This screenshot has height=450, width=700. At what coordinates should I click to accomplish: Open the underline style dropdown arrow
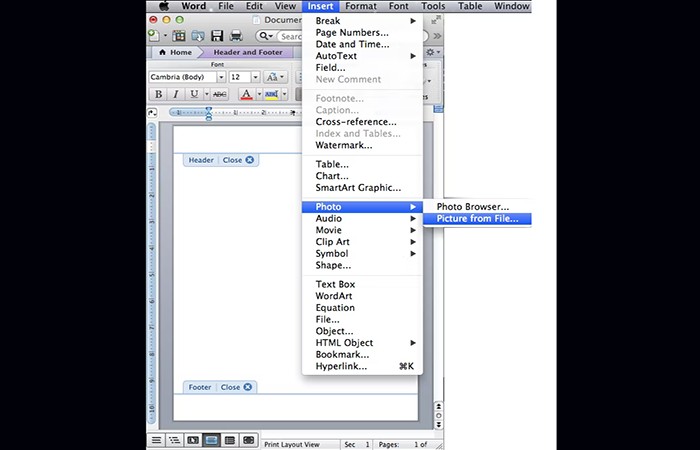point(206,94)
